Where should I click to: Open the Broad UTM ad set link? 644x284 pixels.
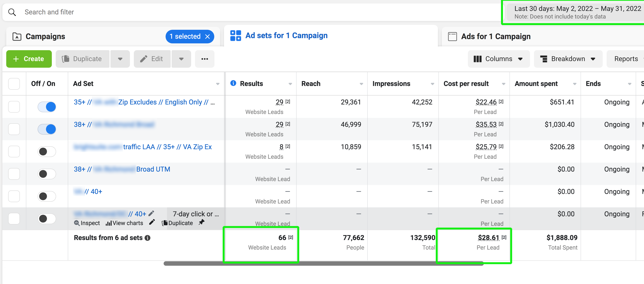122,169
